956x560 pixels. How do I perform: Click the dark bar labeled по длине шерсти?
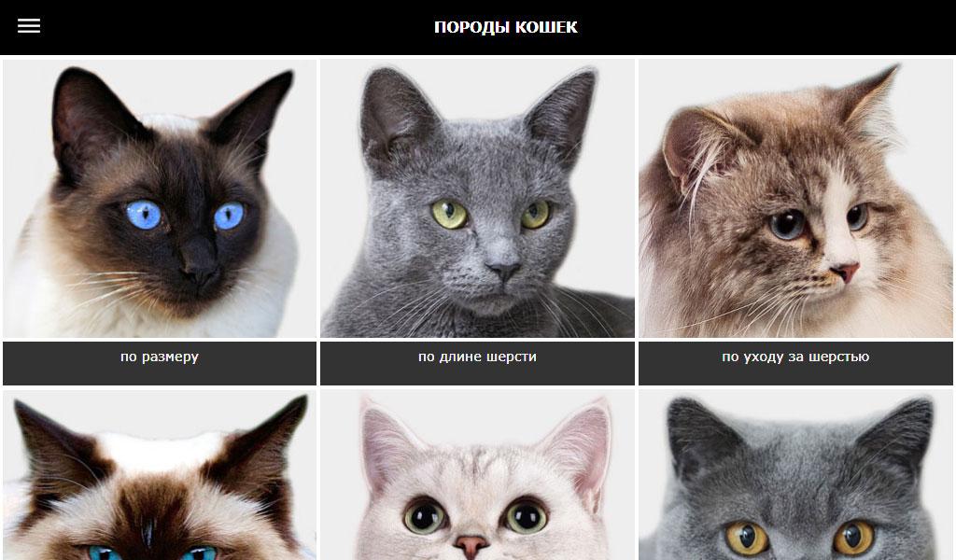click(477, 363)
